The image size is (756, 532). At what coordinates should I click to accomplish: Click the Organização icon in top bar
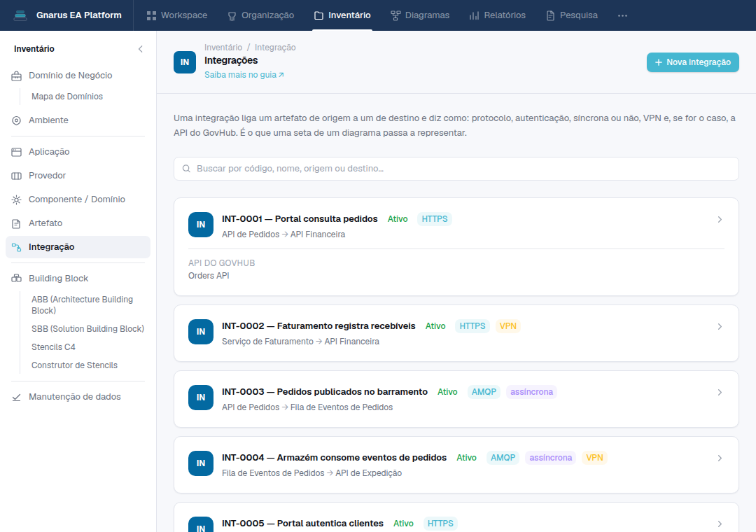[232, 15]
